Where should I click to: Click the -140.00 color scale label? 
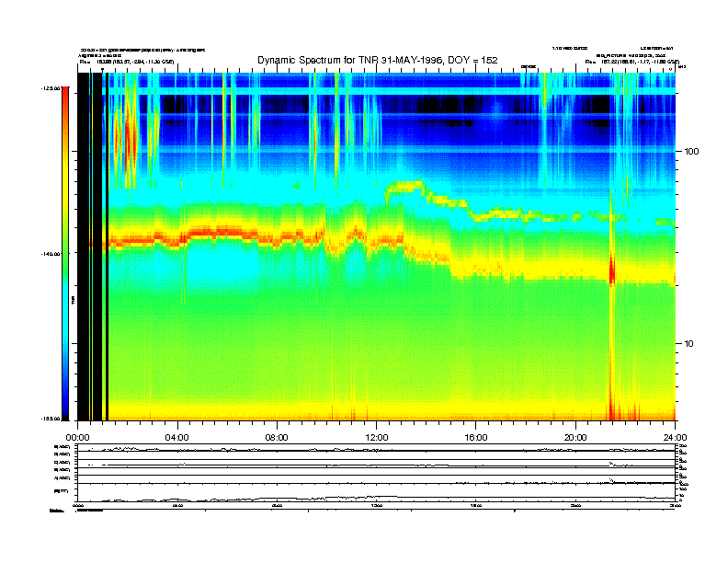51,254
